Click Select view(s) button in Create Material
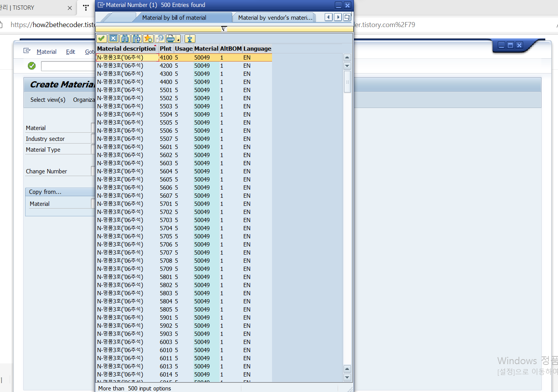The image size is (558, 392). [x=48, y=100]
